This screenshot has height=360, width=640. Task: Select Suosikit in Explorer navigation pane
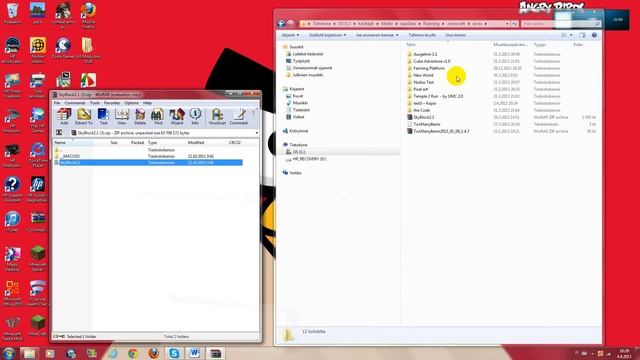tap(296, 47)
